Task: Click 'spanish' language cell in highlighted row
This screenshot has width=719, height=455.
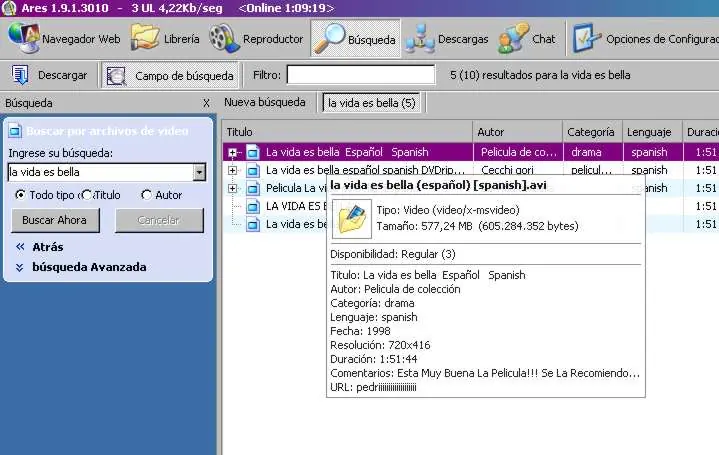Action: pyautogui.click(x=649, y=152)
